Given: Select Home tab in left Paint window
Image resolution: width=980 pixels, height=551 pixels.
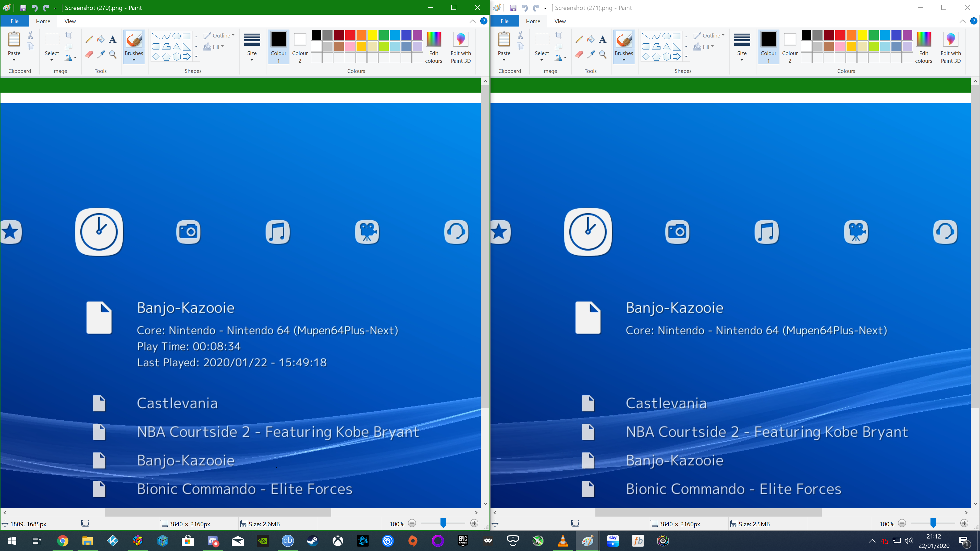Looking at the screenshot, I should coord(43,21).
